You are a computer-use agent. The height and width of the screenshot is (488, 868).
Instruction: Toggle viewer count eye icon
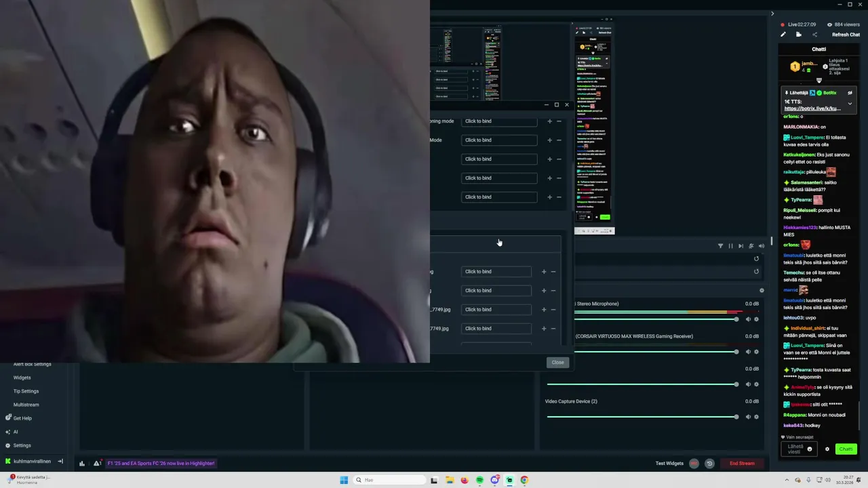829,24
